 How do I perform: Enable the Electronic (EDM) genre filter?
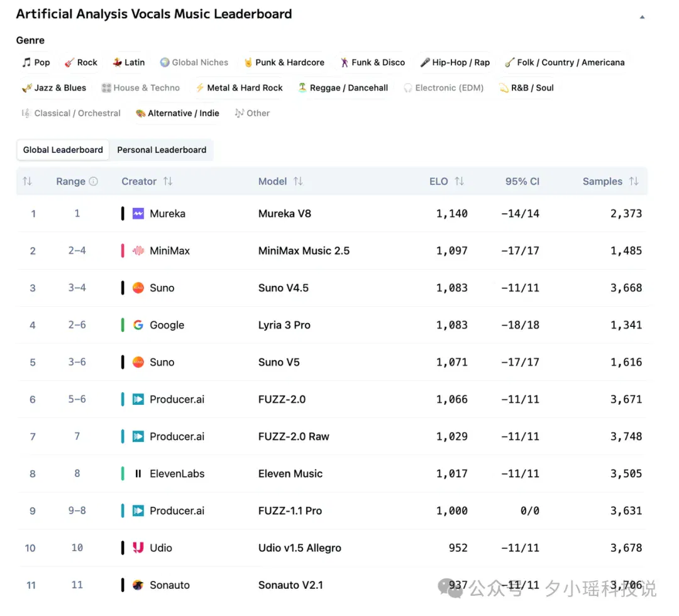[443, 88]
